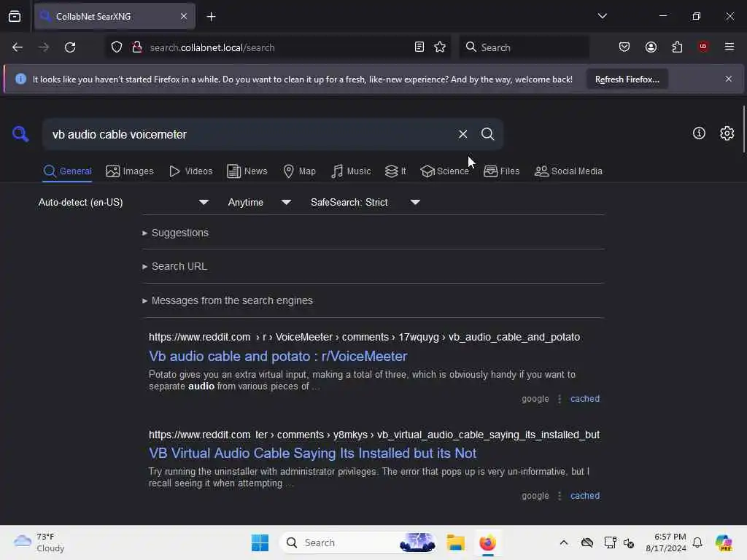Open the Copilot preview icon in taskbar
This screenshot has width=747, height=560.
[x=724, y=542]
